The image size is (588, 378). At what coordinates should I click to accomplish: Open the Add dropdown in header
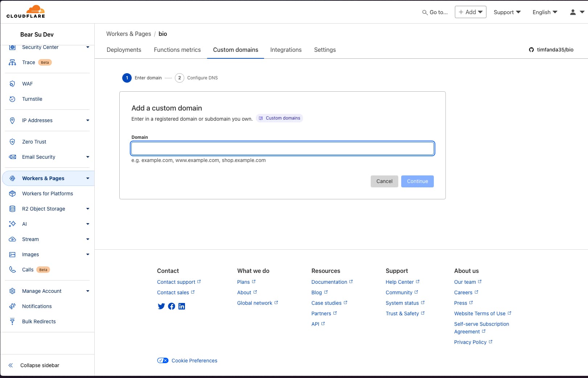(x=470, y=12)
